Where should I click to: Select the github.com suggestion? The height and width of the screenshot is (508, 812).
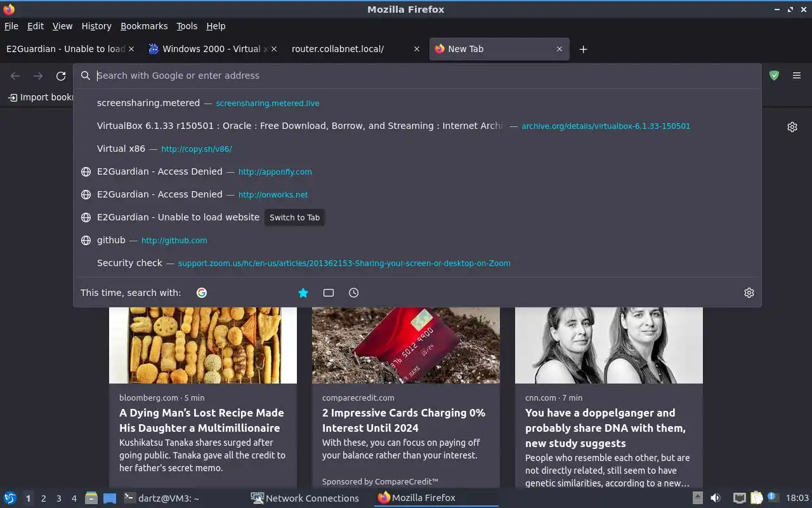[x=417, y=240]
